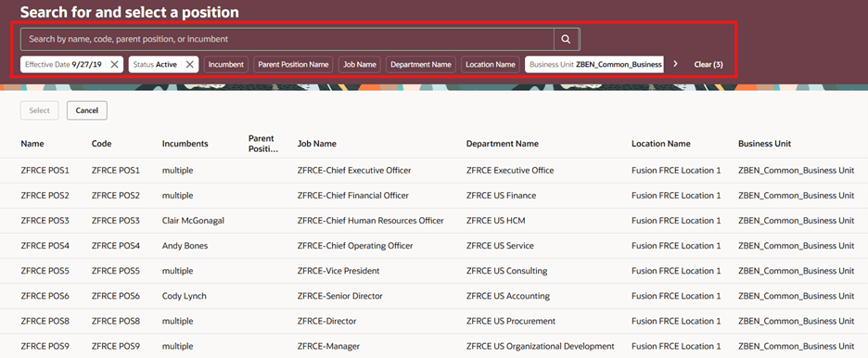Sort by the Name column header
Image resolution: width=868 pixels, height=358 pixels.
[x=32, y=144]
